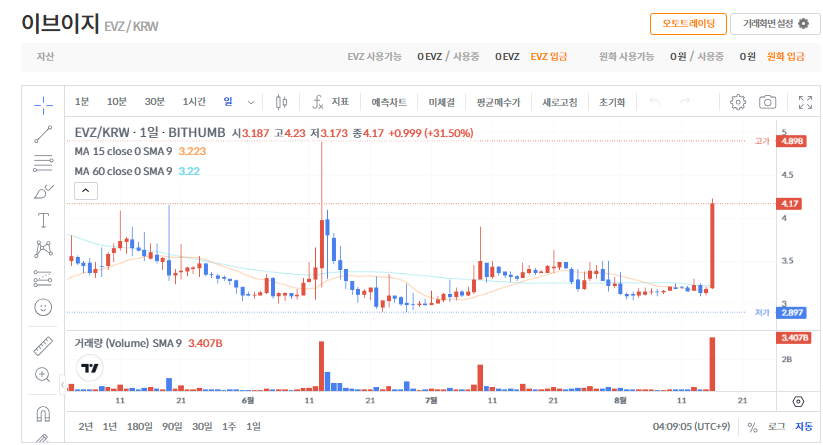Switch to the 1시간 interval
823x445 pixels.
click(x=194, y=102)
